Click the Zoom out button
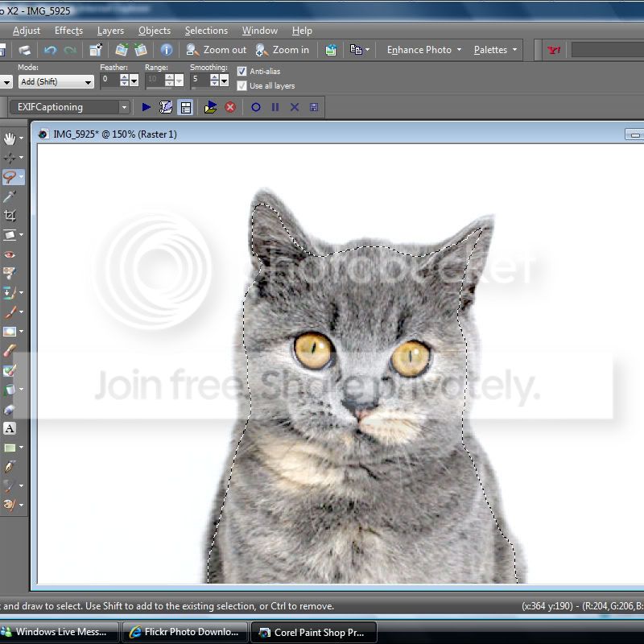This screenshot has width=644, height=644. coord(216,50)
